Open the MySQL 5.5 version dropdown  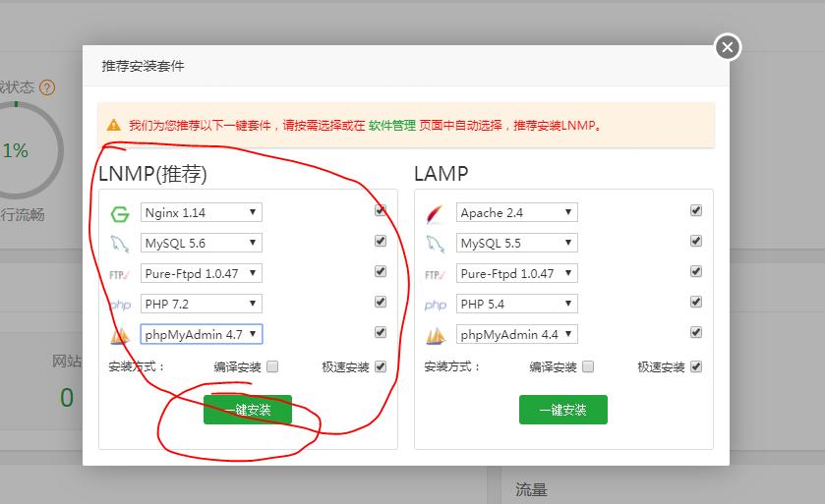[516, 243]
